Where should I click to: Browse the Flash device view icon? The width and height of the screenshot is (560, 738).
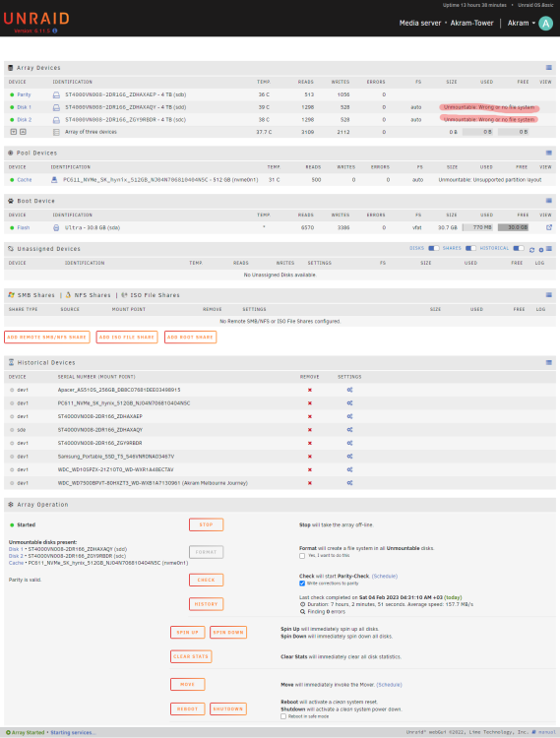tap(549, 227)
